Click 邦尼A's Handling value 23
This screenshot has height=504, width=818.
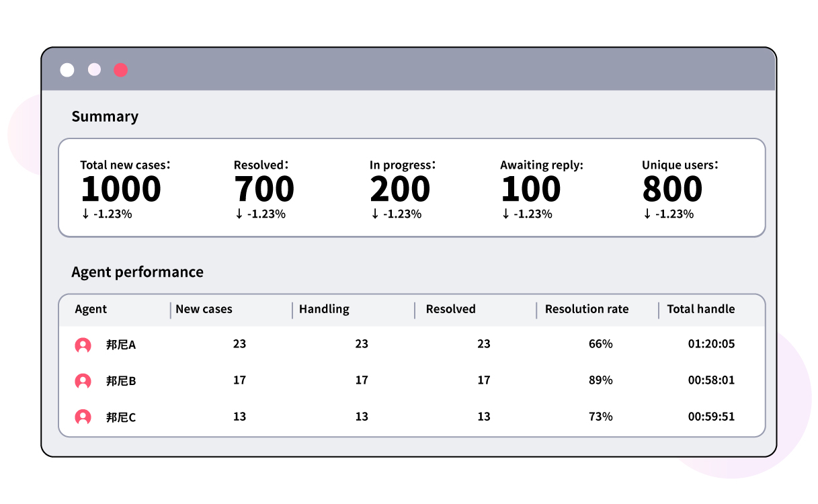point(362,344)
